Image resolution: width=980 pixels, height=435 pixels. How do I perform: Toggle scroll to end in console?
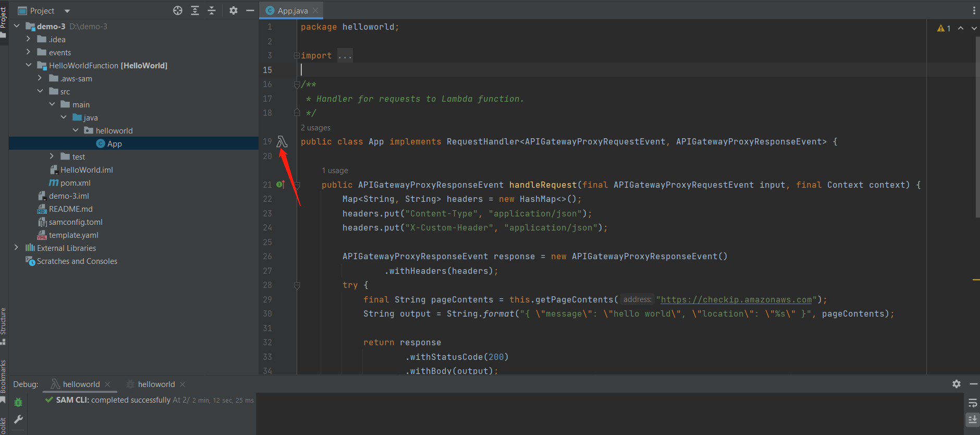(x=973, y=419)
